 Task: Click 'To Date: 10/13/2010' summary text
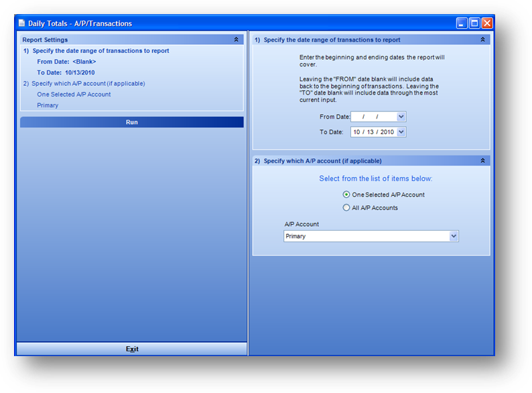coord(66,72)
